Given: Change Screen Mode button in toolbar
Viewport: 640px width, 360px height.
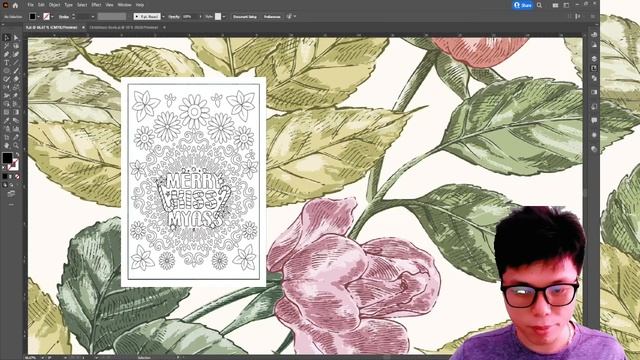Looking at the screenshot, I should [11, 193].
